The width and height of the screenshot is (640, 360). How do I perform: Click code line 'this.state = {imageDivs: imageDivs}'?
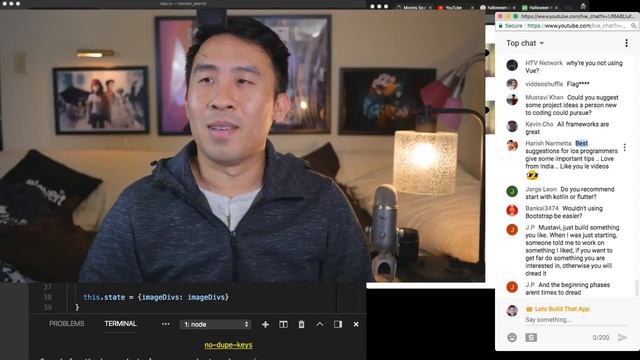pyautogui.click(x=156, y=298)
